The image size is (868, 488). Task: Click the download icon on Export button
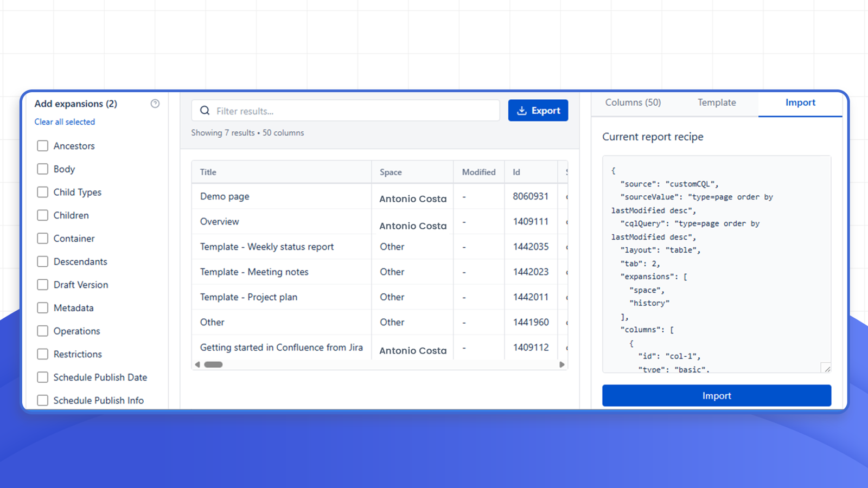click(522, 110)
